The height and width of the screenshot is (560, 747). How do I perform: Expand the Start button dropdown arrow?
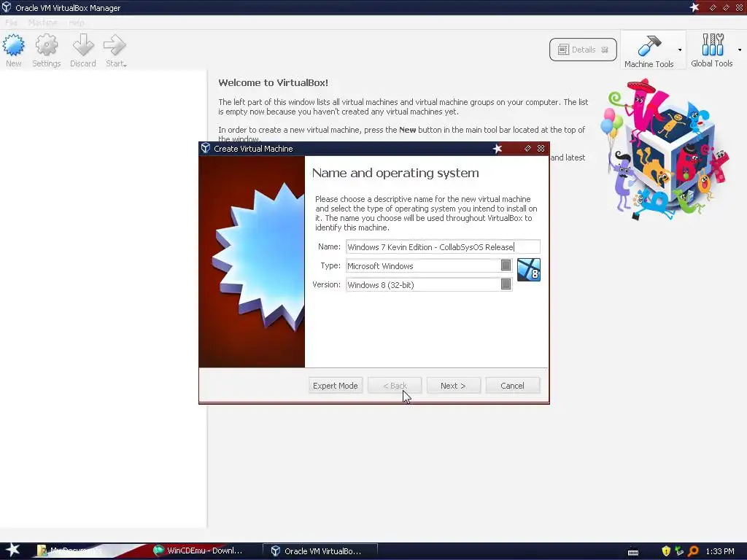(x=125, y=65)
